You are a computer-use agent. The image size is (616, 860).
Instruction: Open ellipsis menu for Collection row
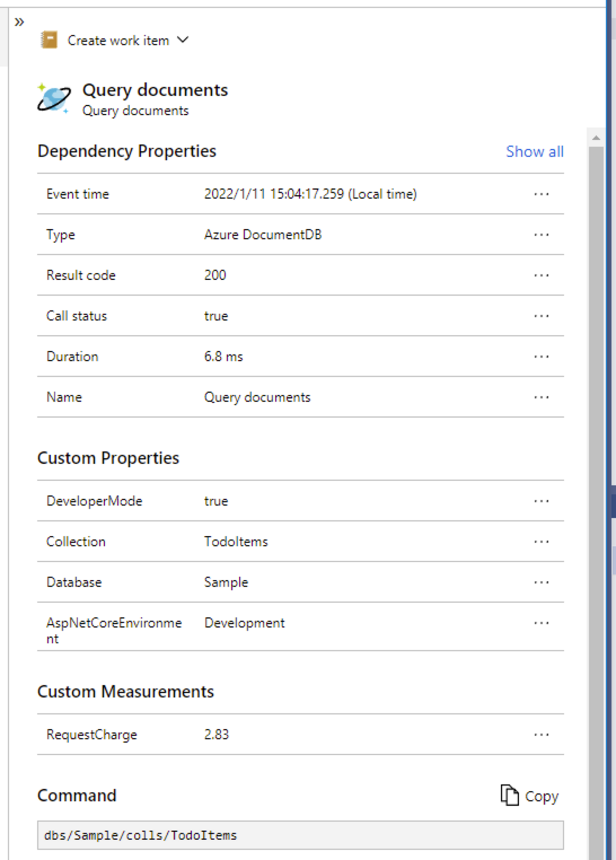[541, 542]
